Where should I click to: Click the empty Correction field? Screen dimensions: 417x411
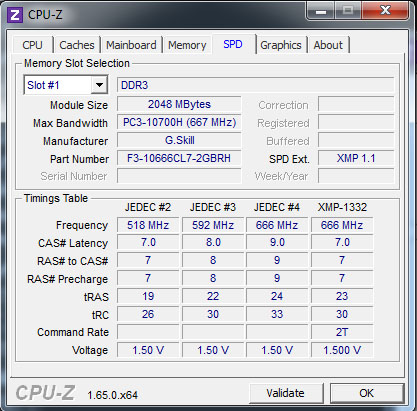pyautogui.click(x=356, y=104)
